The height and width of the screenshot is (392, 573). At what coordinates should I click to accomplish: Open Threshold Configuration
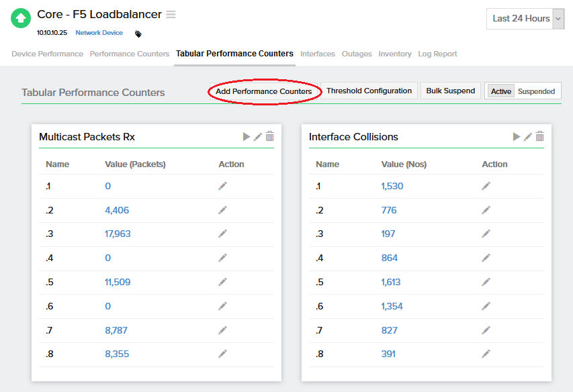point(369,91)
